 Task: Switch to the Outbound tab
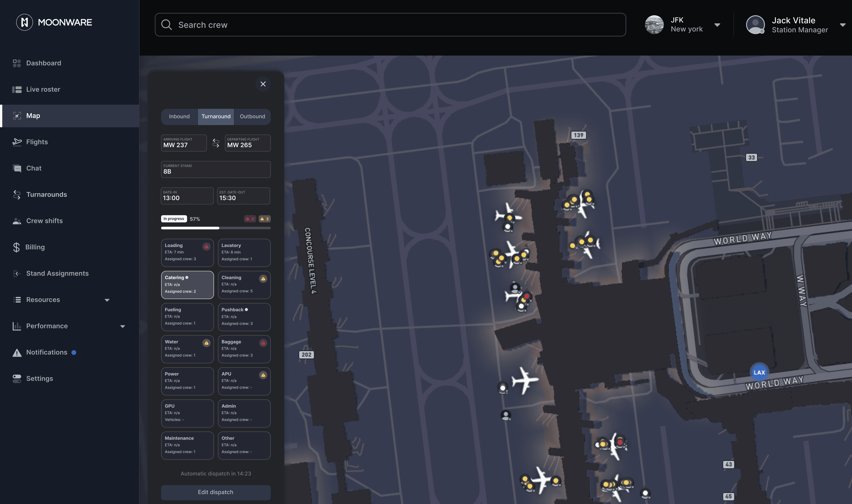click(x=252, y=116)
